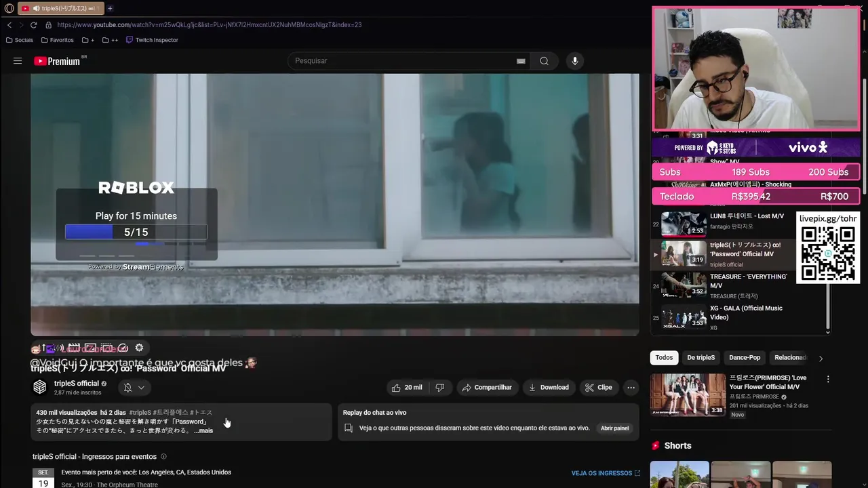
Task: Go forward with browser forward arrow
Action: (21, 25)
